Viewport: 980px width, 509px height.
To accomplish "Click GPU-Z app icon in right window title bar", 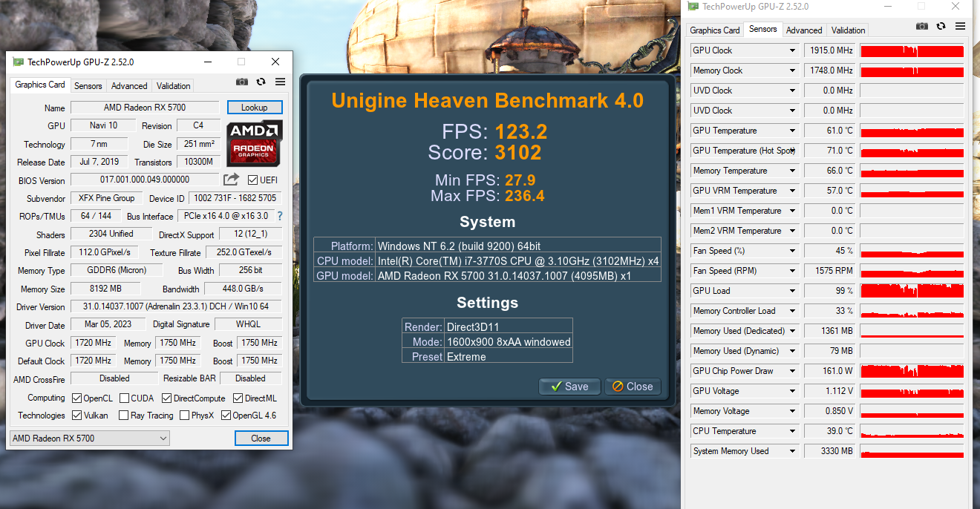I will click(693, 7).
